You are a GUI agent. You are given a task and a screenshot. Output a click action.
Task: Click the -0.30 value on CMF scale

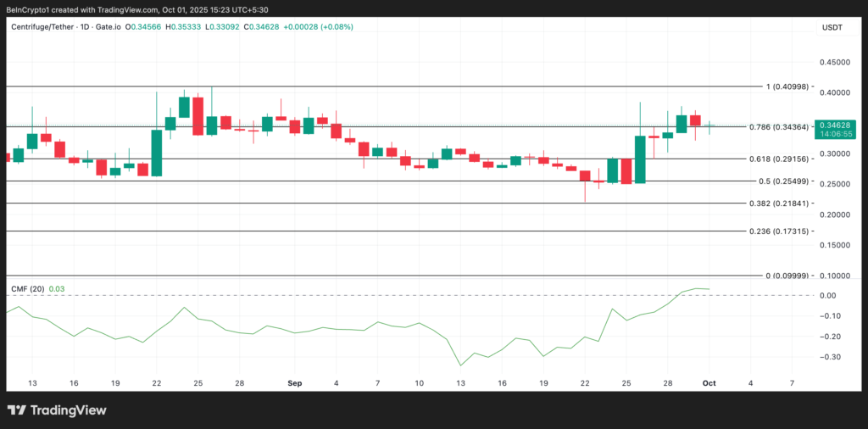click(833, 357)
